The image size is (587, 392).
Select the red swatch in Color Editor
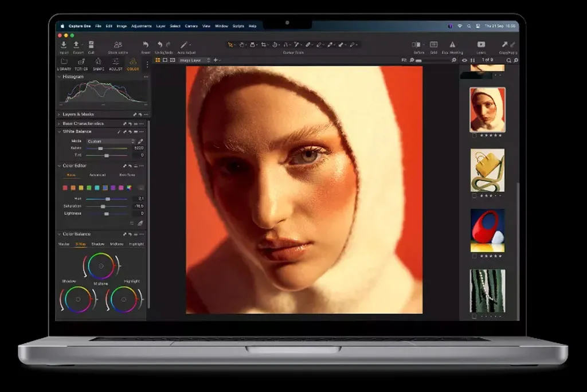coord(65,187)
